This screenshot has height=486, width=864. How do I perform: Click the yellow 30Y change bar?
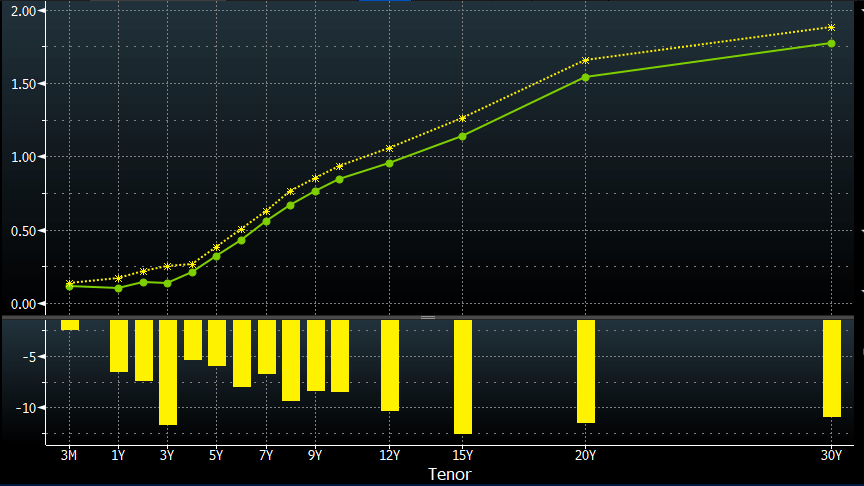(x=832, y=369)
